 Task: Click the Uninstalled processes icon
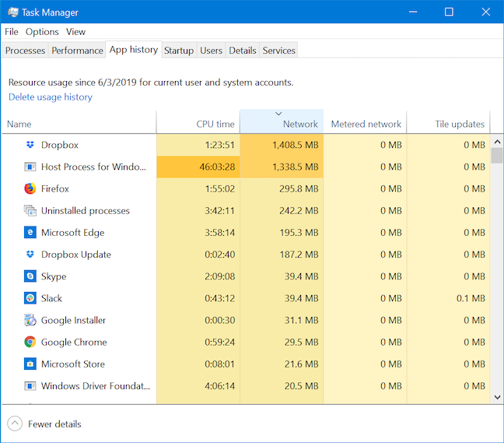30,211
